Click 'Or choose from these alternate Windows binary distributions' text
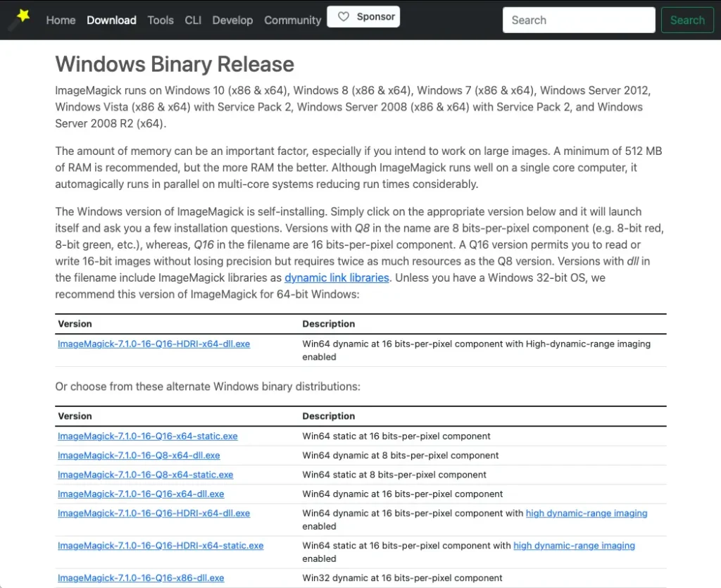 208,386
